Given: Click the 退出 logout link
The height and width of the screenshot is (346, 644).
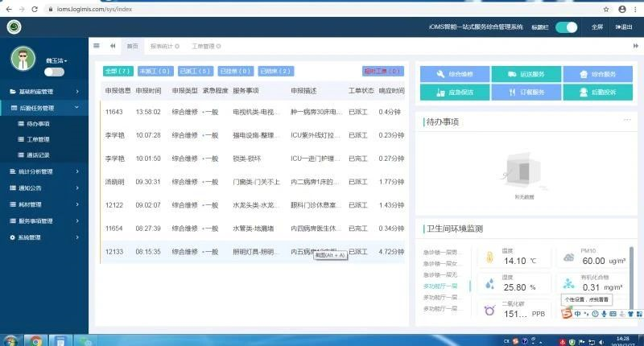Looking at the screenshot, I should click(624, 27).
